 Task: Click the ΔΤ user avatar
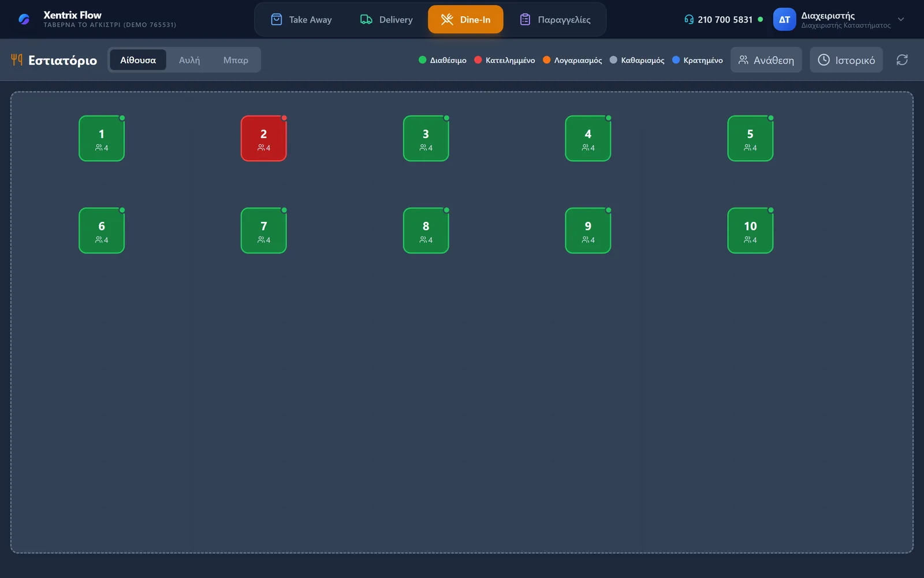point(784,20)
